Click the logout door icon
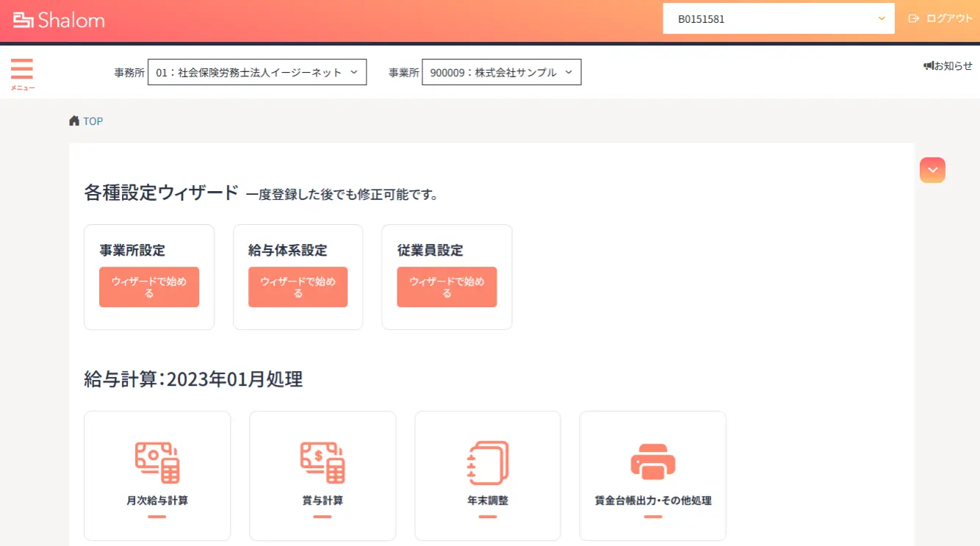The width and height of the screenshot is (980, 546). (913, 19)
